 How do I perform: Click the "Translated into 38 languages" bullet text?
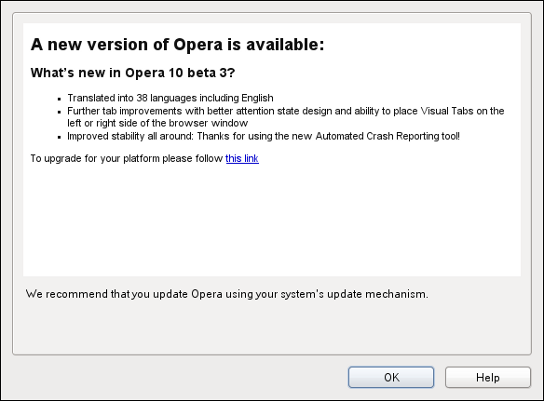170,98
